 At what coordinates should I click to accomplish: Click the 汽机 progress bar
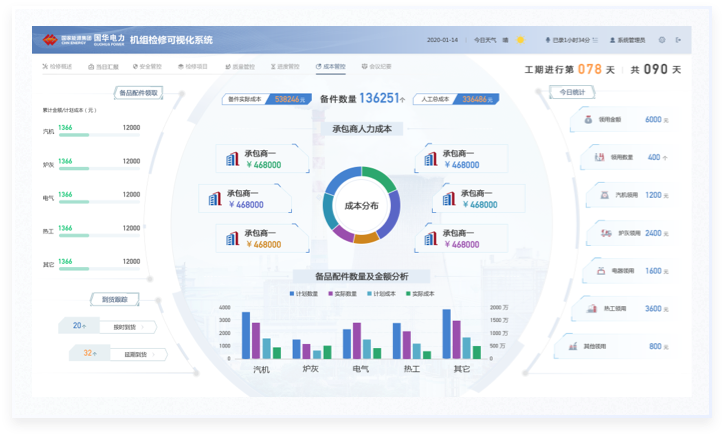88,135
